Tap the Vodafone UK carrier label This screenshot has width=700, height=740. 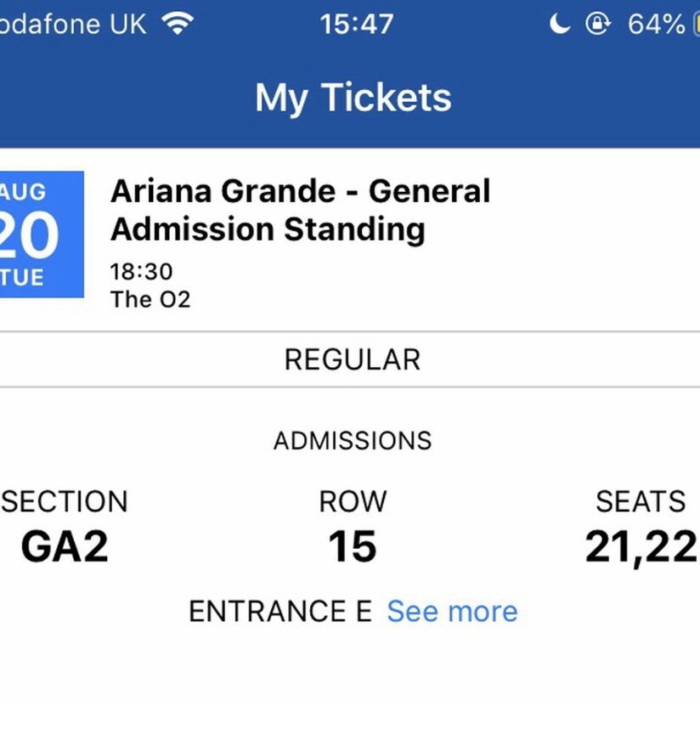coord(73,24)
